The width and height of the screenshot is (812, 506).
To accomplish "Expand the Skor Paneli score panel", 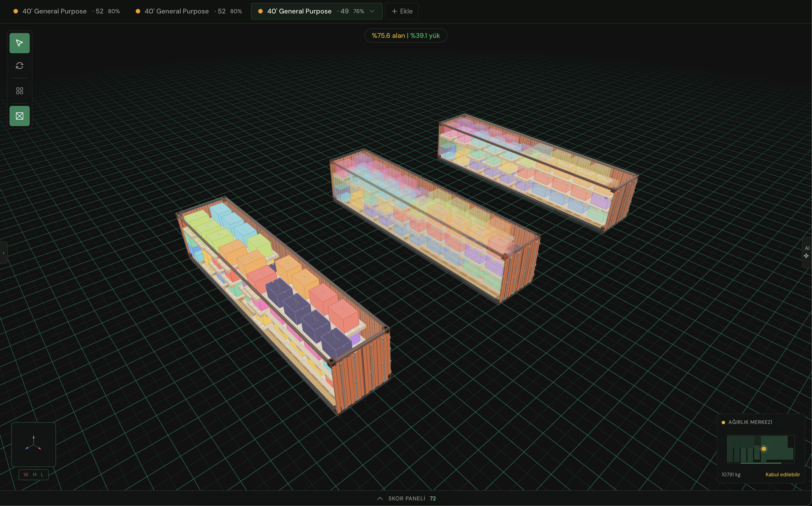I will coord(406,498).
